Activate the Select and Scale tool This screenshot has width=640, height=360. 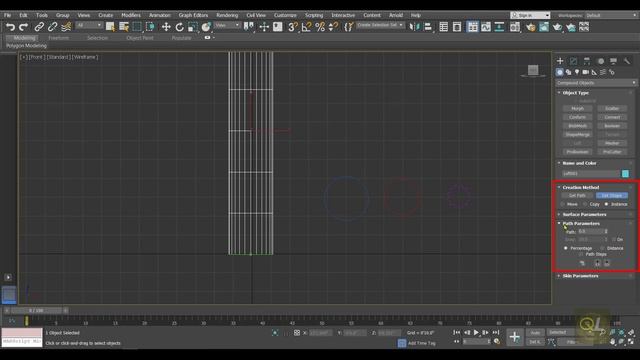(193, 27)
